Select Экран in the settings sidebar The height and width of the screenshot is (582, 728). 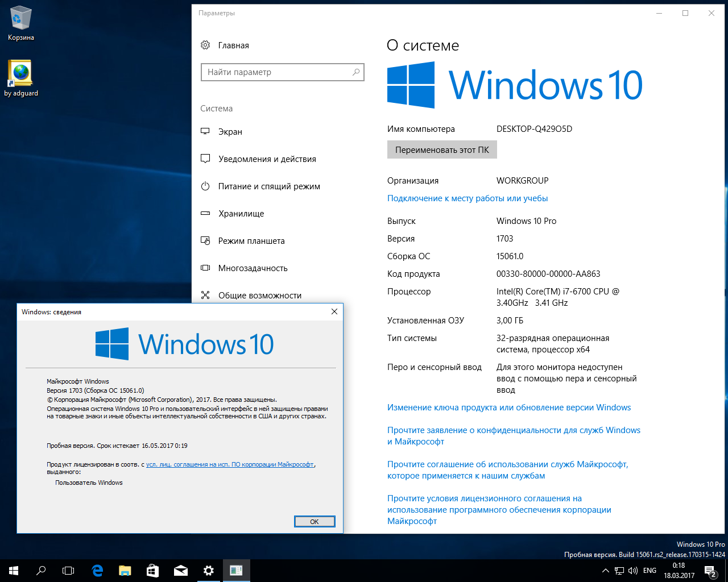tap(230, 131)
